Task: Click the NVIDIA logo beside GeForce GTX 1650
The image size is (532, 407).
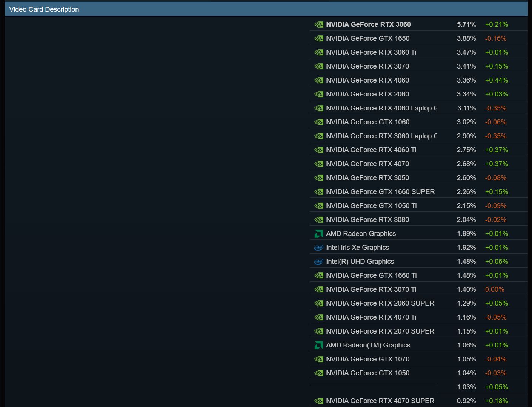Action: pyautogui.click(x=319, y=38)
